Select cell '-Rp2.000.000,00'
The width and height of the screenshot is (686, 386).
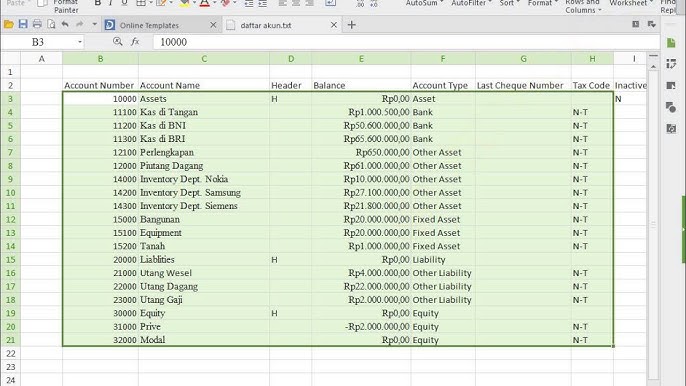[361, 326]
